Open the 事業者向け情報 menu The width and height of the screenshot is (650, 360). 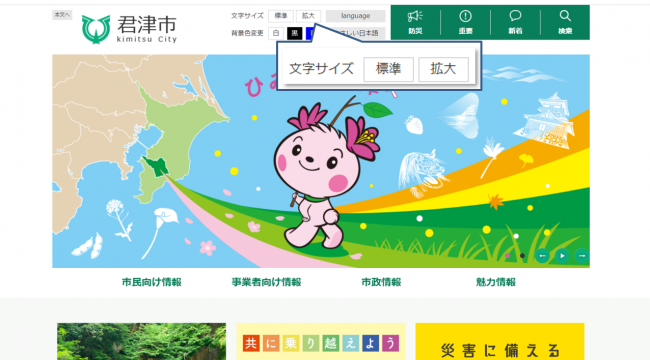[266, 282]
